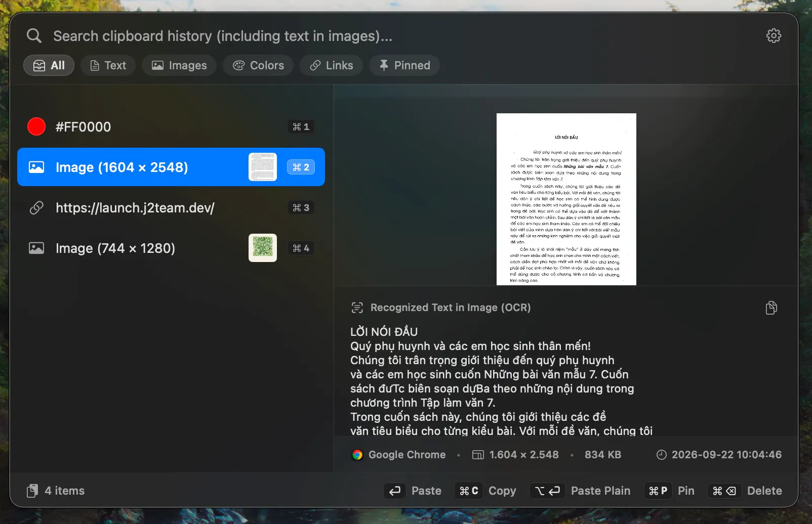Click the Return key icon for Paste
812x524 pixels.
(395, 491)
